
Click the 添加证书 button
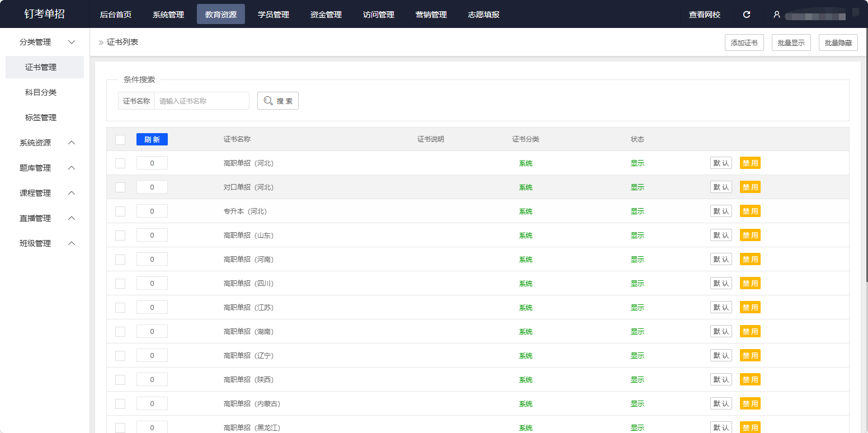(x=744, y=43)
